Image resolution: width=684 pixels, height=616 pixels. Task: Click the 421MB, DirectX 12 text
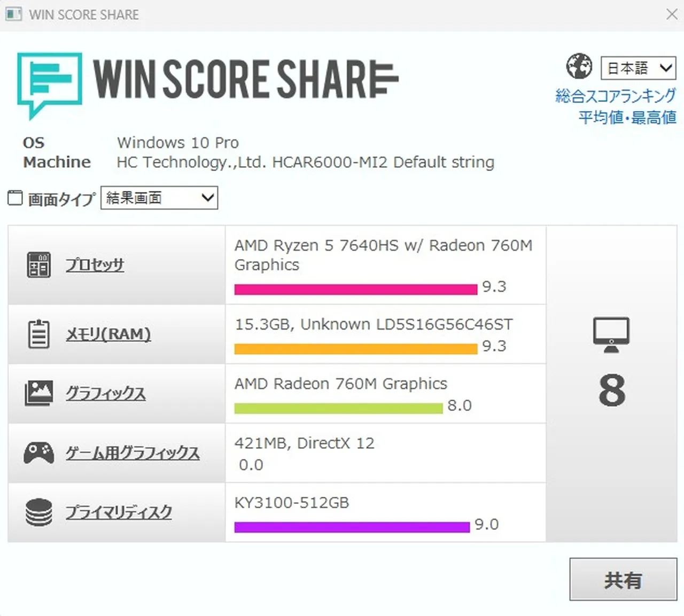(x=305, y=443)
